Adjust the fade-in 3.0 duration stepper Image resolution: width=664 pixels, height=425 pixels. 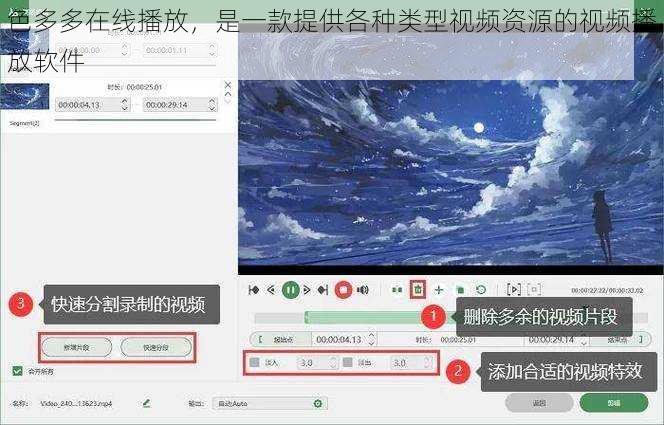coord(333,362)
